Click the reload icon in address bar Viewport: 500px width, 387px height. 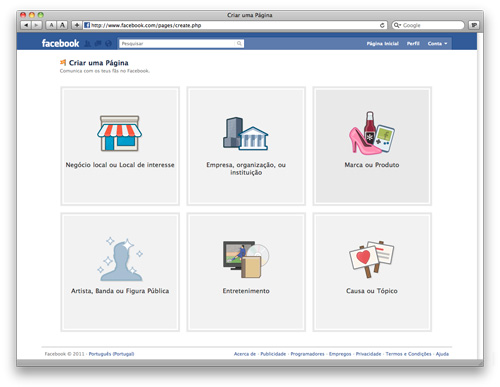tap(382, 25)
